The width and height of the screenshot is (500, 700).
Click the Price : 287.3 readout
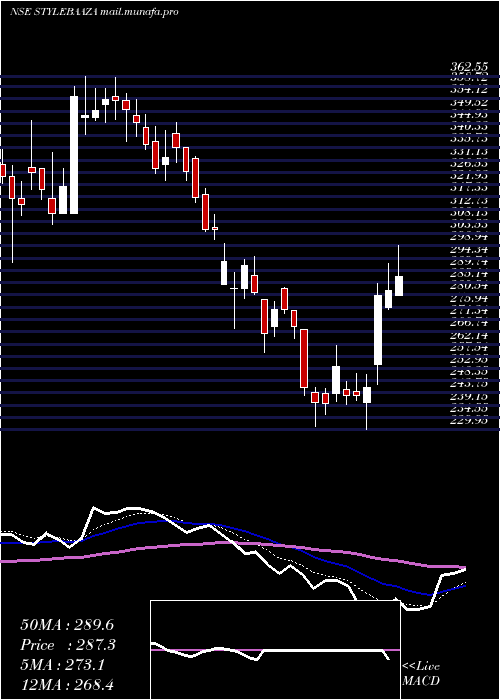68,645
